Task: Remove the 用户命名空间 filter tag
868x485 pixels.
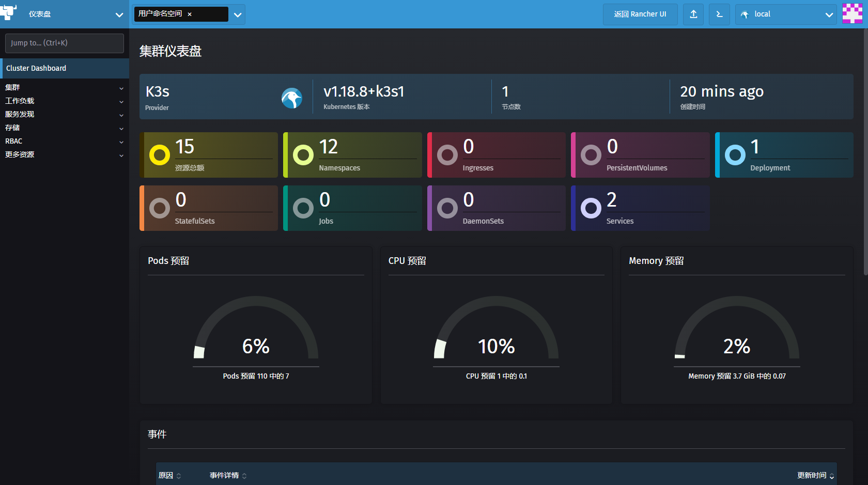Action: coord(190,14)
